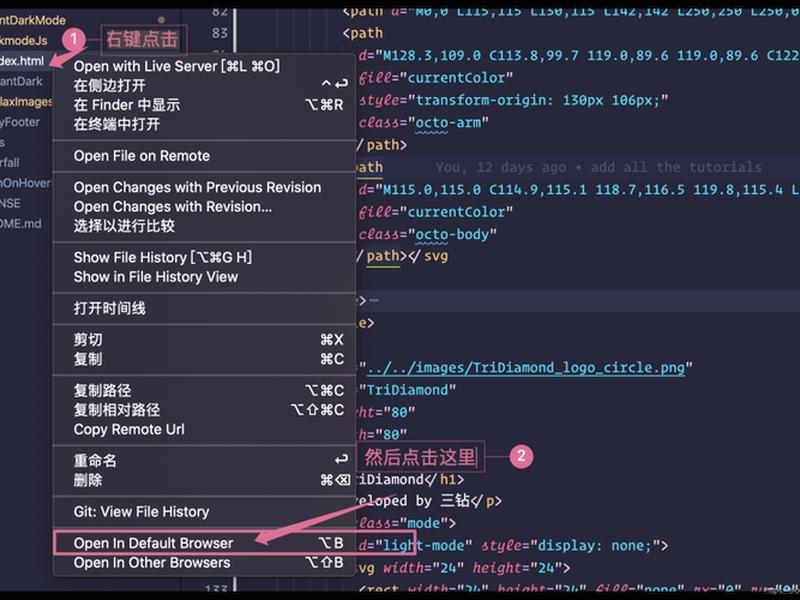Click 'display: none;' style text
This screenshot has height=600, width=800.
point(595,546)
